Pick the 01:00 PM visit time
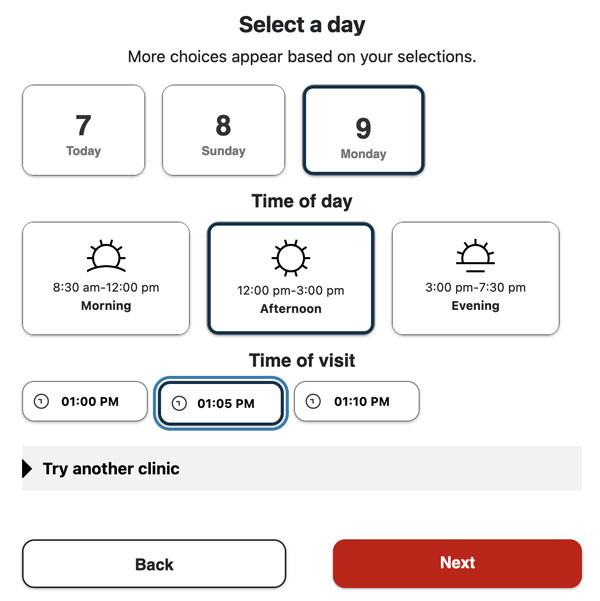 click(85, 401)
